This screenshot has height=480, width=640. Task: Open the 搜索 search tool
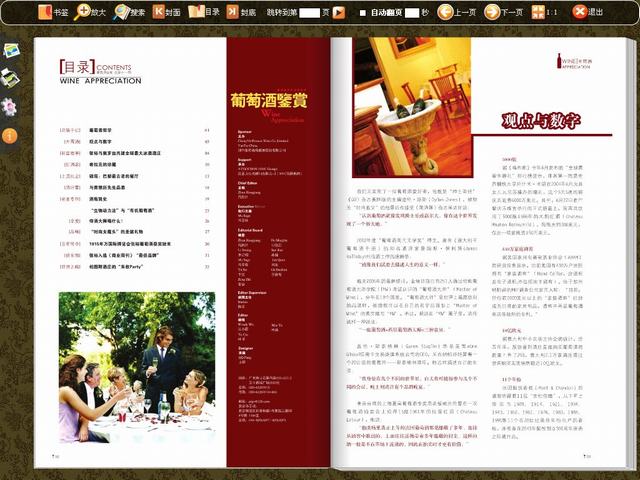[x=129, y=12]
